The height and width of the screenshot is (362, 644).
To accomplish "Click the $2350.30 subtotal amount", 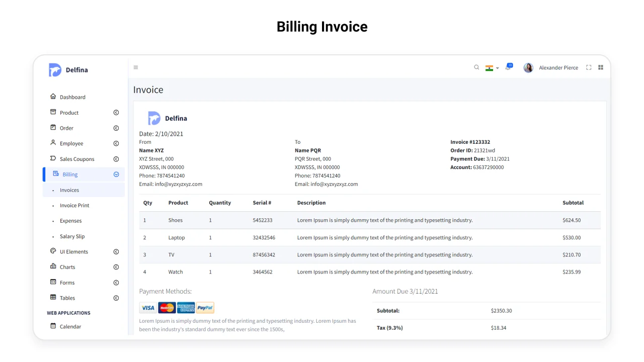I will point(502,311).
